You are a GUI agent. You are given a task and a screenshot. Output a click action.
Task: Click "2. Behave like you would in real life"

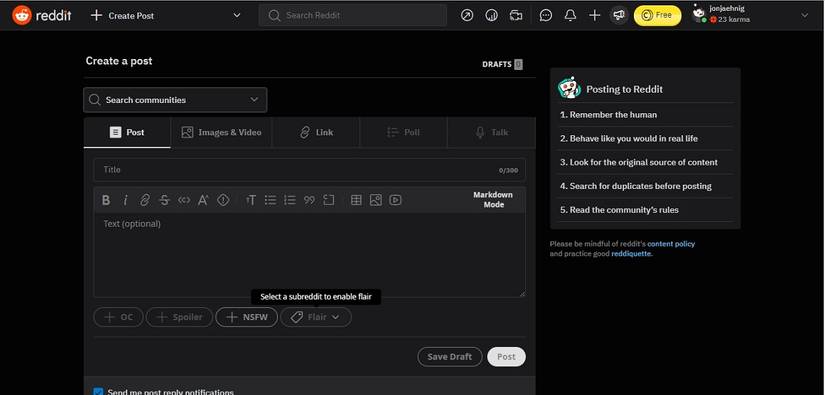629,138
